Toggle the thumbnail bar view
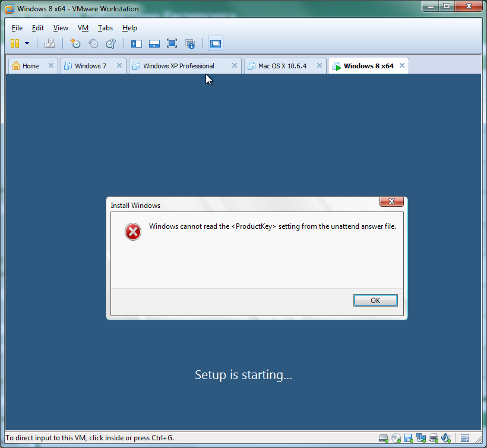 (x=154, y=43)
